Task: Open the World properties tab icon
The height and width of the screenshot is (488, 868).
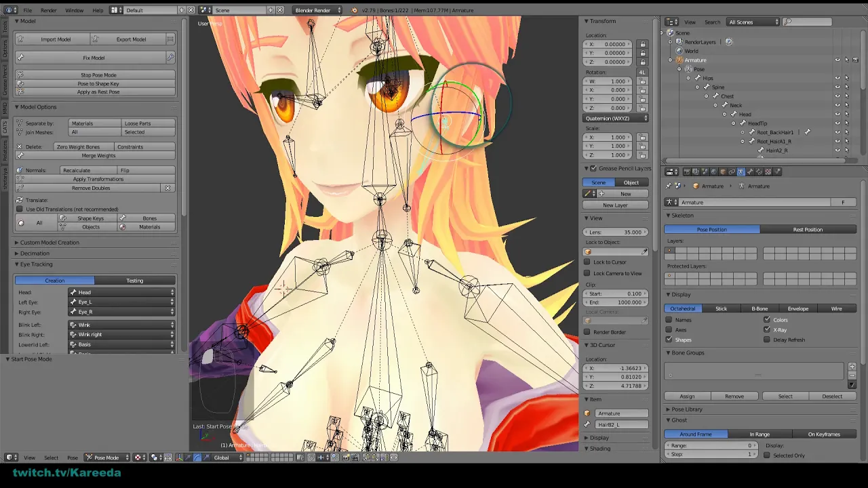Action: pos(713,172)
